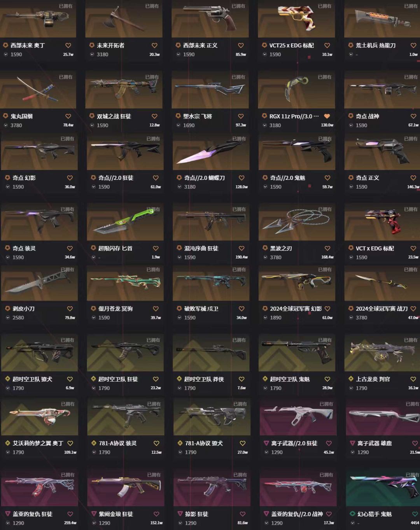Click heart icon on 紫阙金琅 狂徒

(156, 514)
